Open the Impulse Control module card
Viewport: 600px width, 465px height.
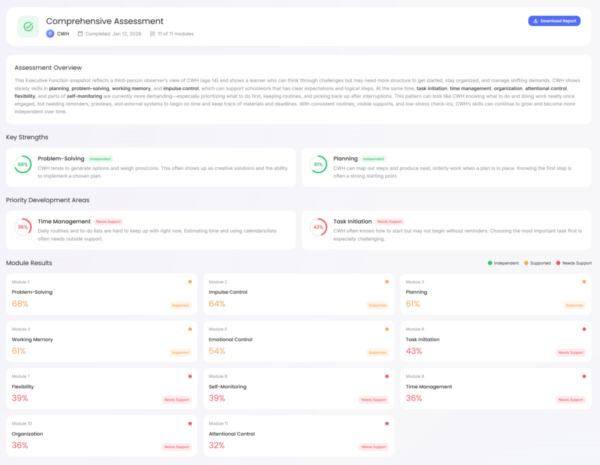point(298,295)
